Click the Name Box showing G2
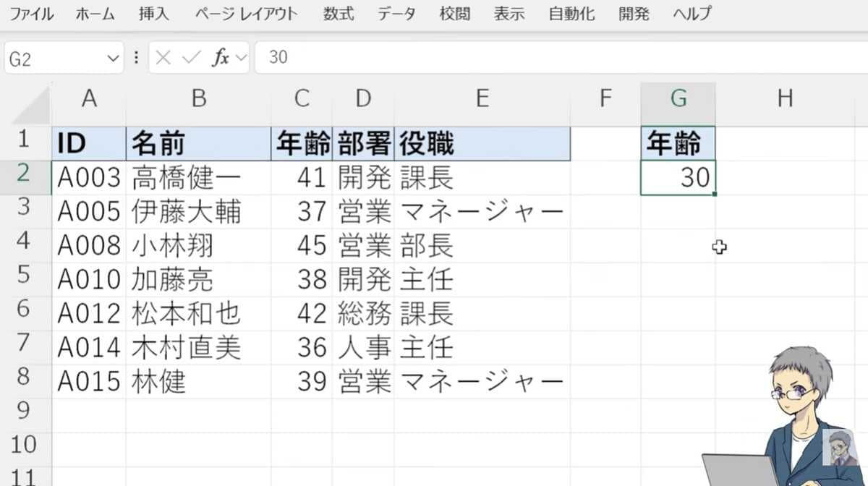The height and width of the screenshot is (486, 868). (54, 58)
